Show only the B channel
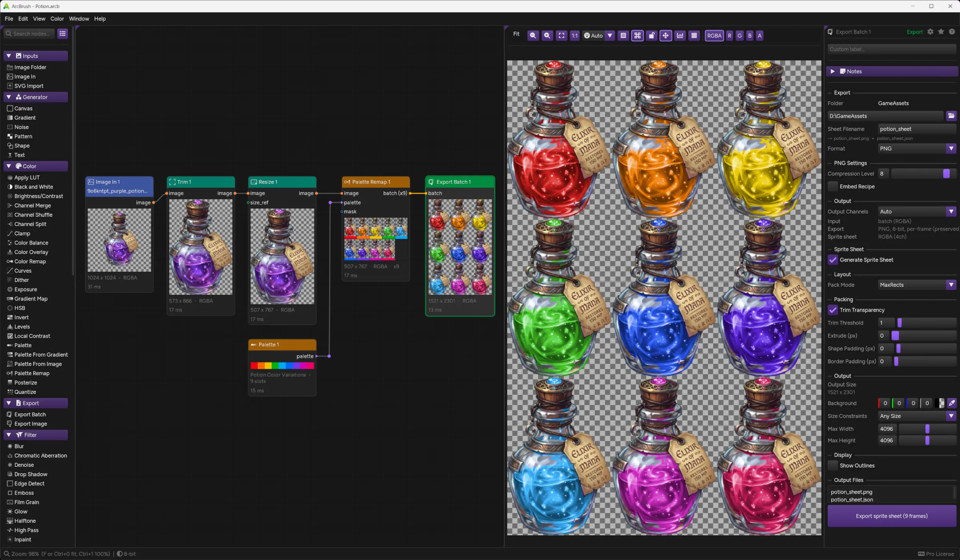This screenshot has height=560, width=960. (x=750, y=36)
